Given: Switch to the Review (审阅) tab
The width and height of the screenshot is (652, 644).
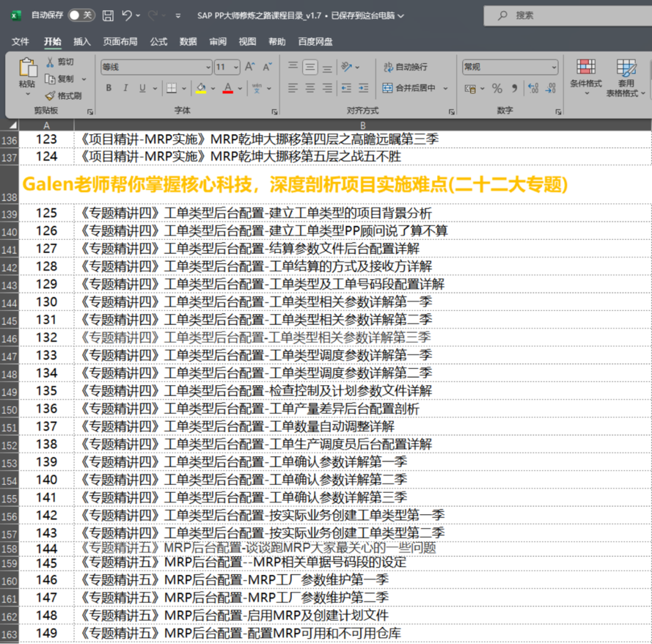Looking at the screenshot, I should tap(218, 42).
